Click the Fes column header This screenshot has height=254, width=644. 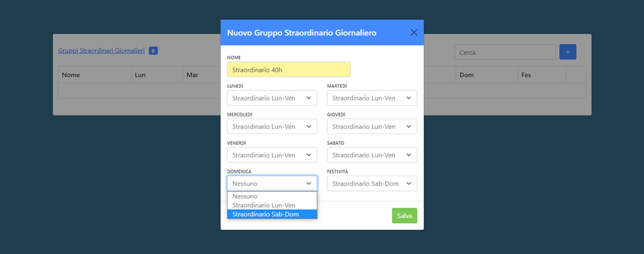[526, 75]
